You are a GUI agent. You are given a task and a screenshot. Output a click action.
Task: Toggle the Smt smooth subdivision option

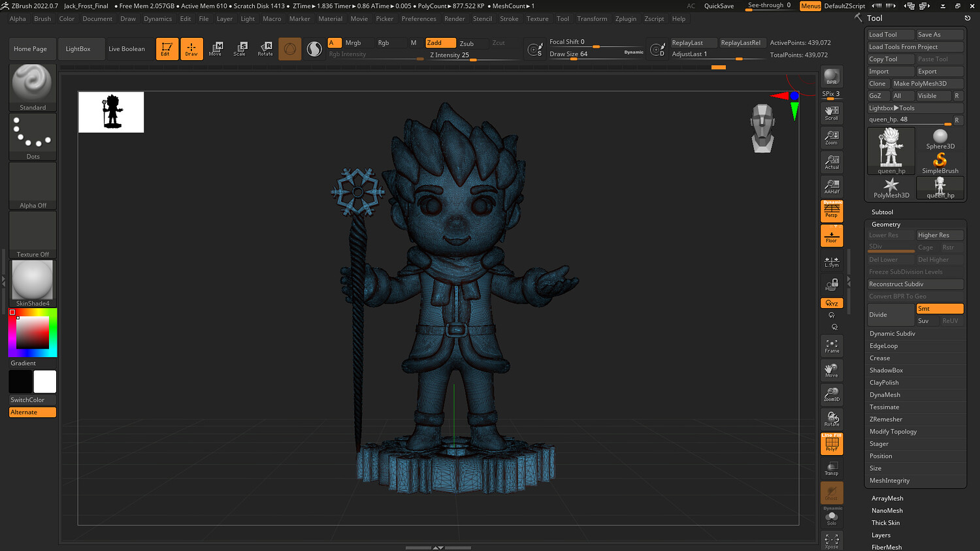tap(940, 309)
